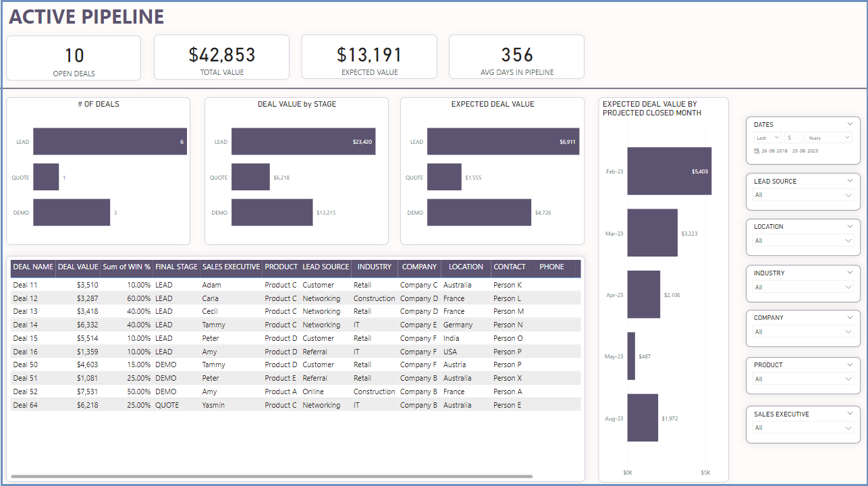Select the DEMO bar in EXPECTED DEAL VALUE chart

tap(479, 212)
